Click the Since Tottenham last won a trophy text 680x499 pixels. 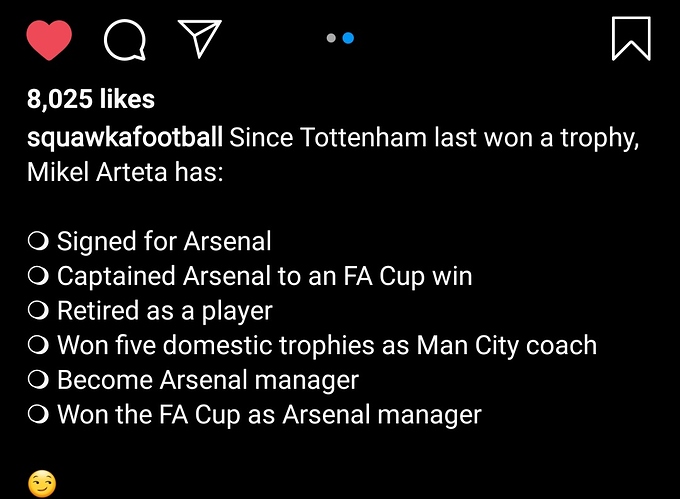[434, 138]
